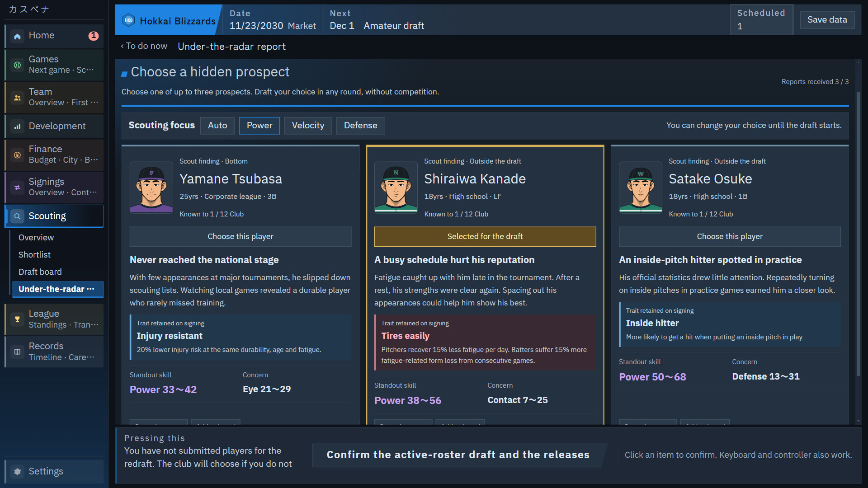Click the Games baseball icon
Viewport: 868px width, 488px height.
pos(17,65)
